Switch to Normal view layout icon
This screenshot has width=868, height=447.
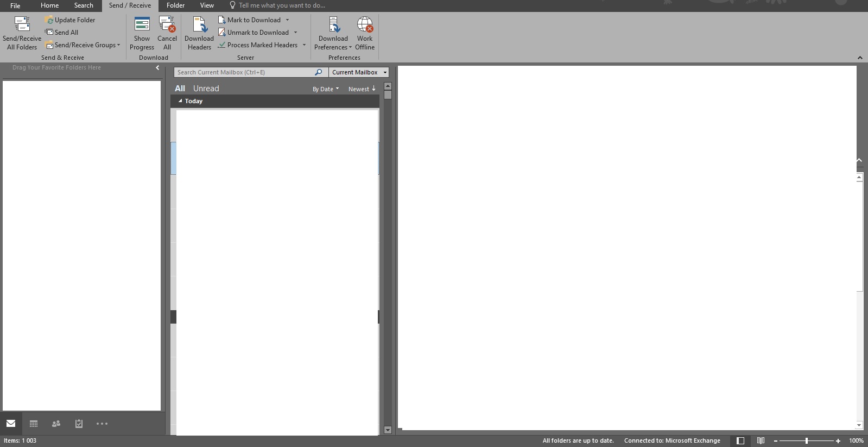click(x=740, y=441)
